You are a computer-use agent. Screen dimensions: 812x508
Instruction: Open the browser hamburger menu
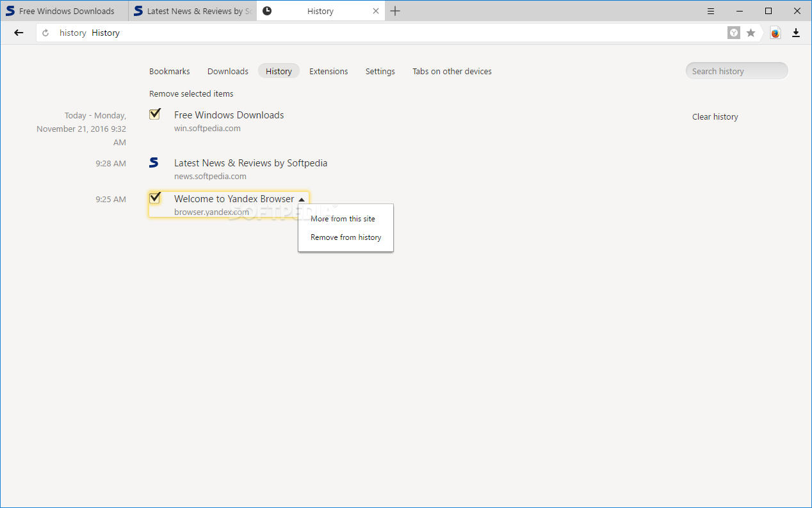pyautogui.click(x=711, y=11)
